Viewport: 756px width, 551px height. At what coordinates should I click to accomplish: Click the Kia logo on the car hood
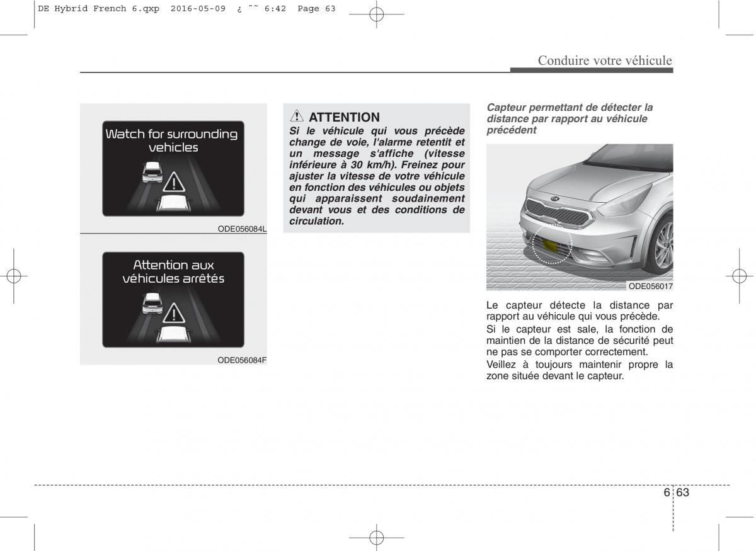[x=554, y=198]
